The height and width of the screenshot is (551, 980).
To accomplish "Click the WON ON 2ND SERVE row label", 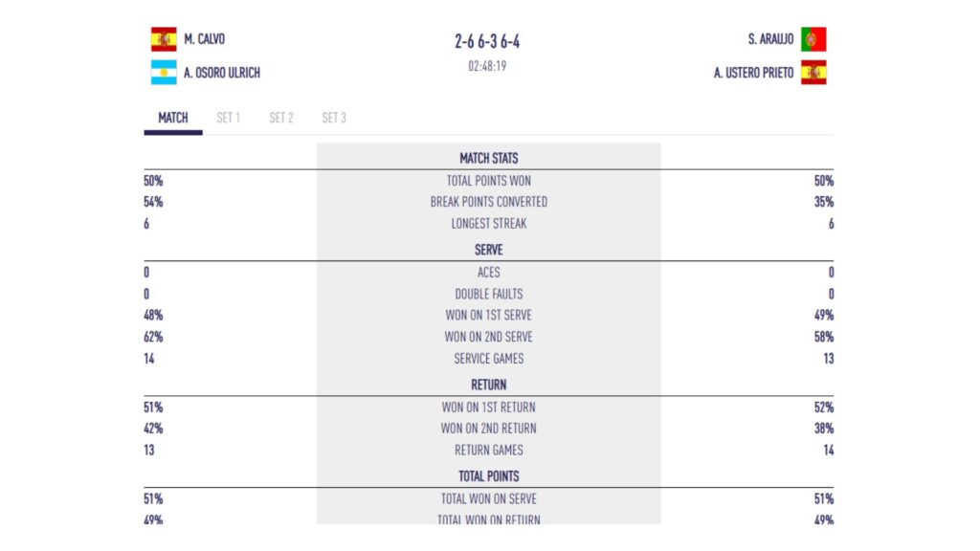I will click(489, 337).
